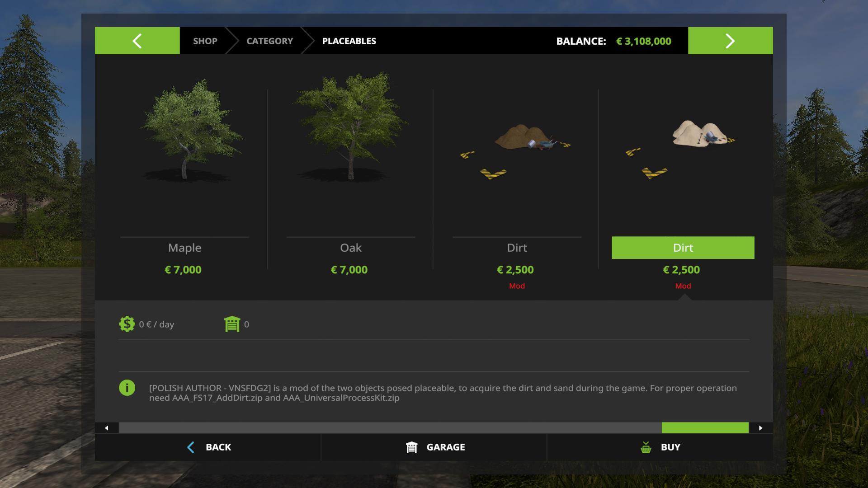Screen dimensions: 868x488
Task: Click the daily upkeep cost dollar icon
Action: 127,324
